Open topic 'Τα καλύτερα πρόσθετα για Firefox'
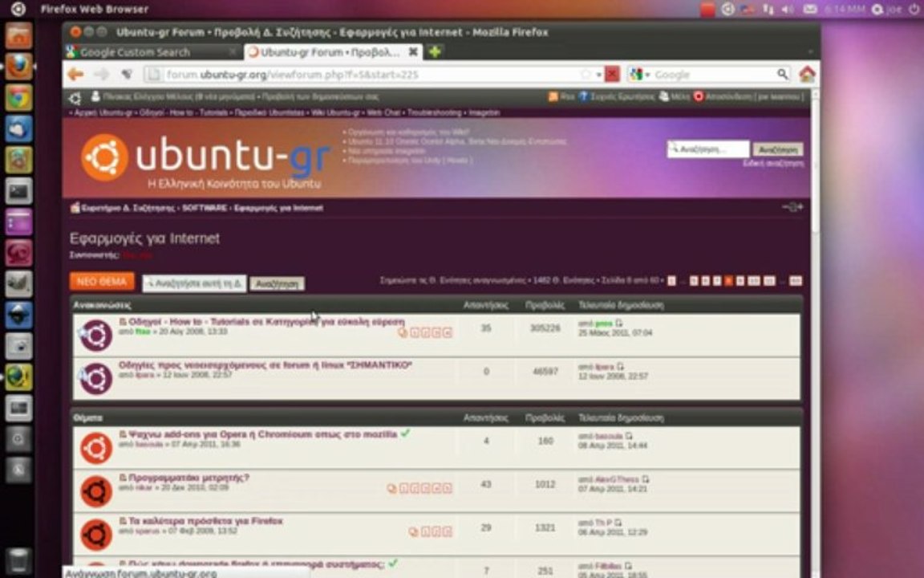 205,521
